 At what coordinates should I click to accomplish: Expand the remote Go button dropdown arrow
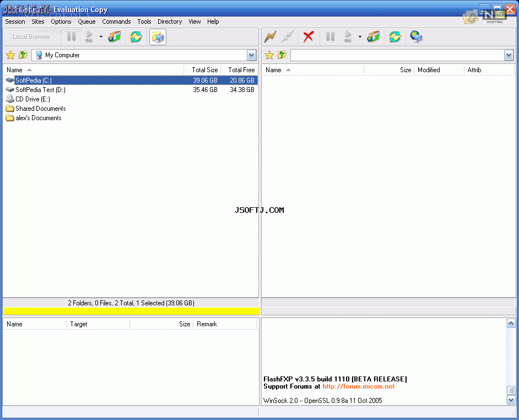(x=360, y=37)
